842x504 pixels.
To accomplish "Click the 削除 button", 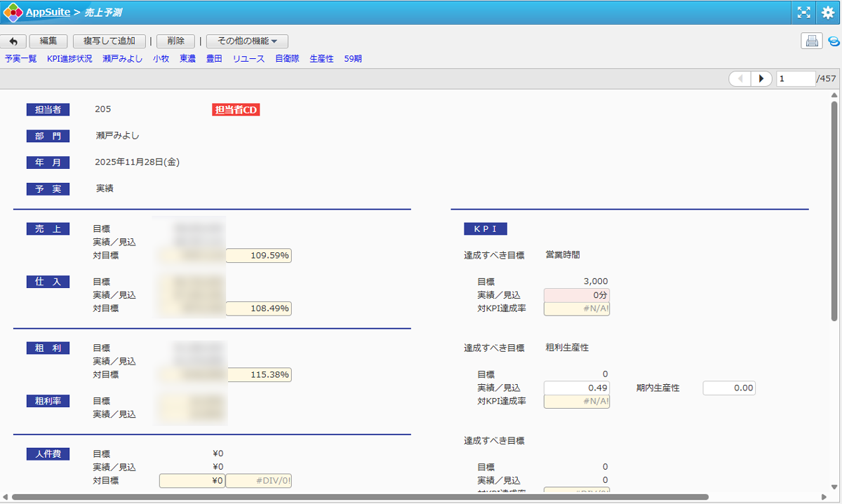I will point(175,41).
